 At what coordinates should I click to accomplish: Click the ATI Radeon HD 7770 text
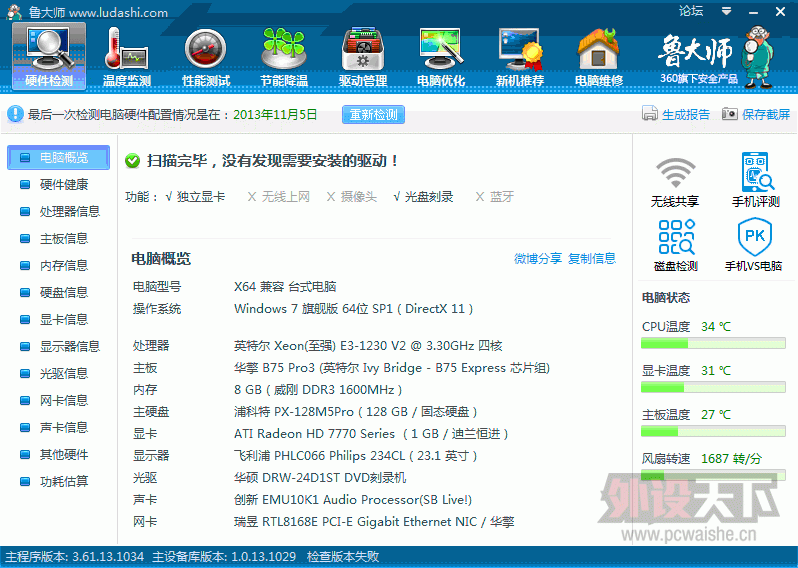[x=371, y=434]
